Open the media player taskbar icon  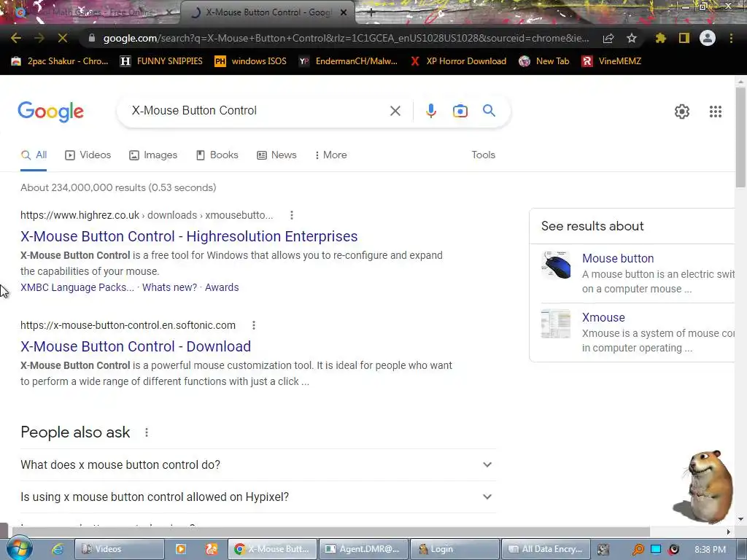click(181, 549)
